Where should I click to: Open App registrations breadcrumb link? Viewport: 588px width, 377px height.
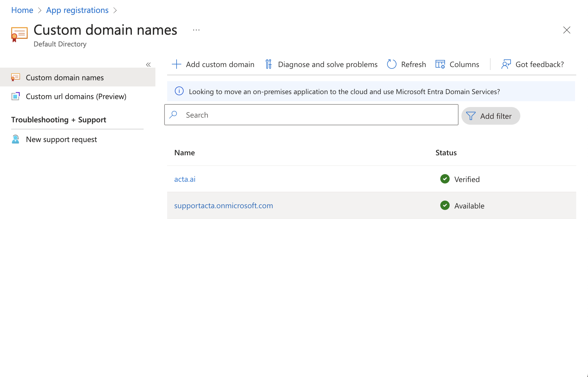77,10
